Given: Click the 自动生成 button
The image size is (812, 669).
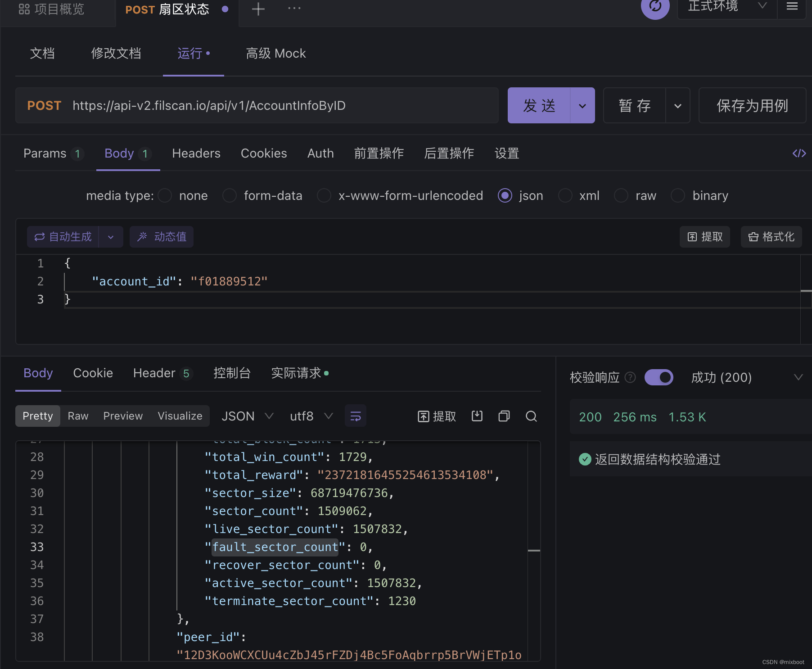Looking at the screenshot, I should [63, 237].
